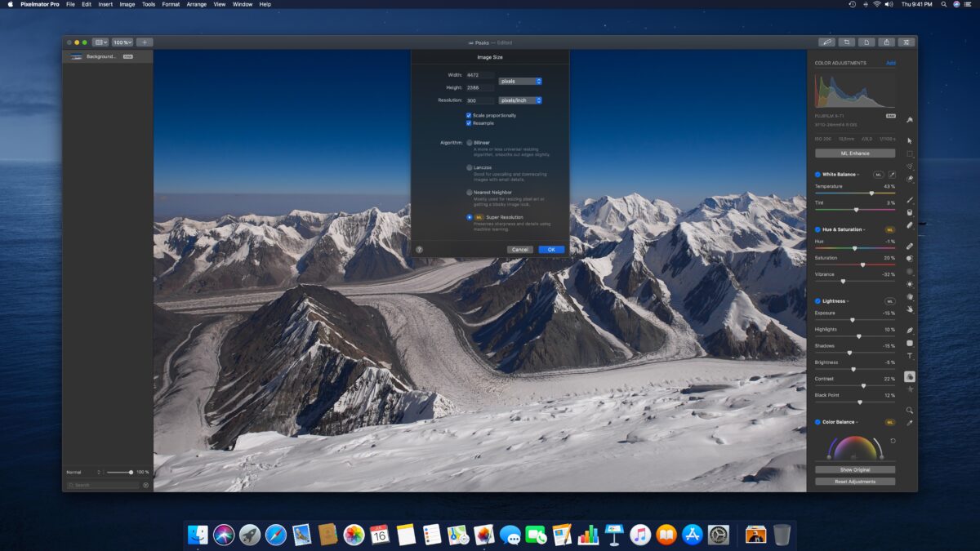Viewport: 980px width, 551px height.
Task: Click the Show Original button
Action: [854, 469]
